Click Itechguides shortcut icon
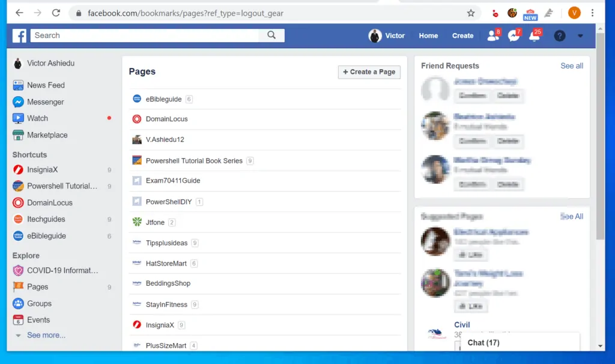 [x=18, y=219]
